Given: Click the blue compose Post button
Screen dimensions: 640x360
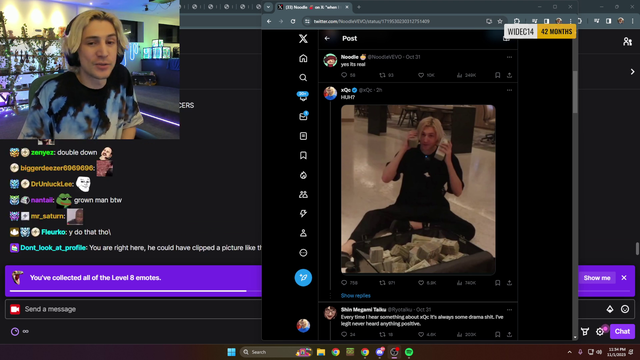Looking at the screenshot, I should click(303, 278).
